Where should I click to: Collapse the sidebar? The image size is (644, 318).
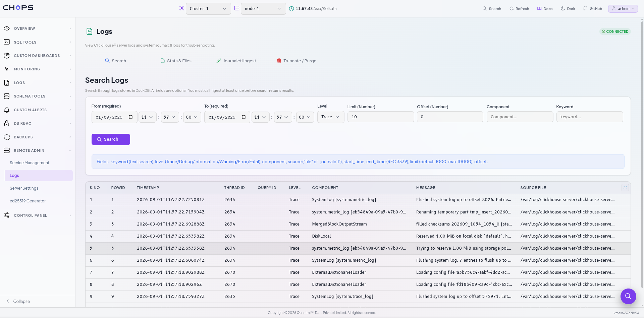coord(18,301)
